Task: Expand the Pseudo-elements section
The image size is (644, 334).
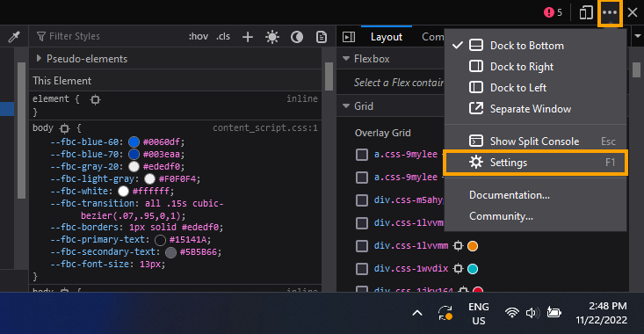Action: click(x=39, y=58)
